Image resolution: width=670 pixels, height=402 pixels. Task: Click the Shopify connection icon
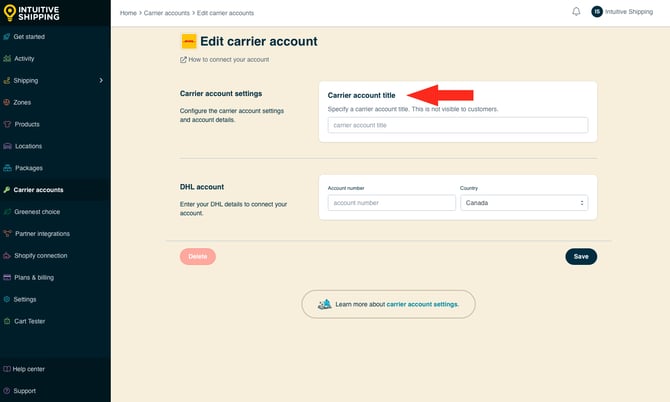click(7, 255)
